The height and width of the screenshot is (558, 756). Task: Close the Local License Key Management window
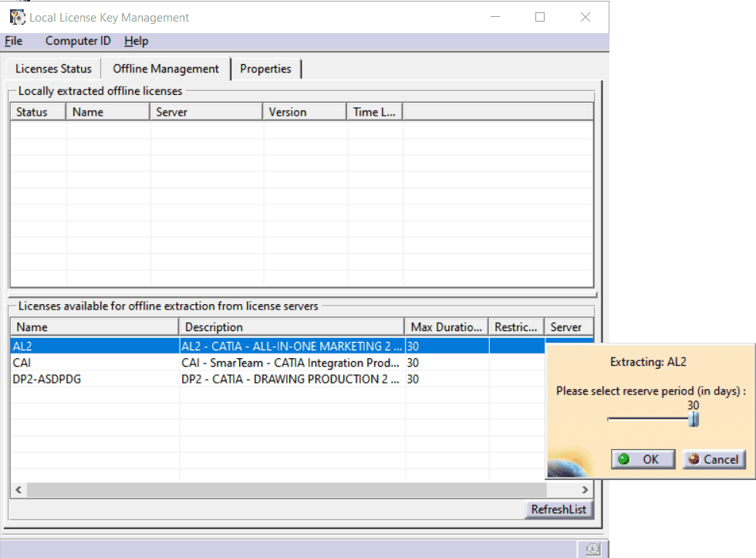[x=586, y=17]
